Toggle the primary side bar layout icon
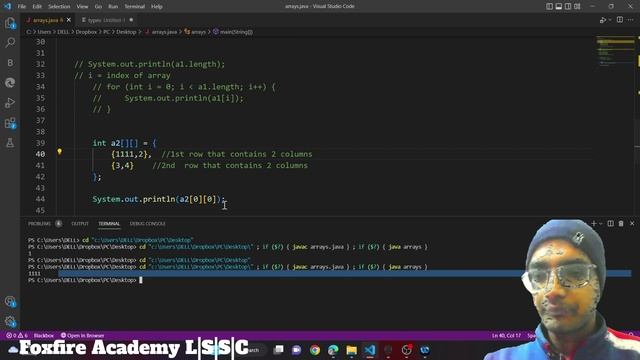The width and height of the screenshot is (640, 360). (x=549, y=7)
